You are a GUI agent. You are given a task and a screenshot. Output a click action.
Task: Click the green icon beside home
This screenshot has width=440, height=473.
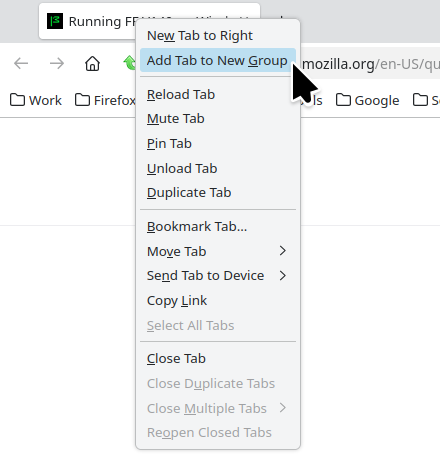[x=129, y=63]
